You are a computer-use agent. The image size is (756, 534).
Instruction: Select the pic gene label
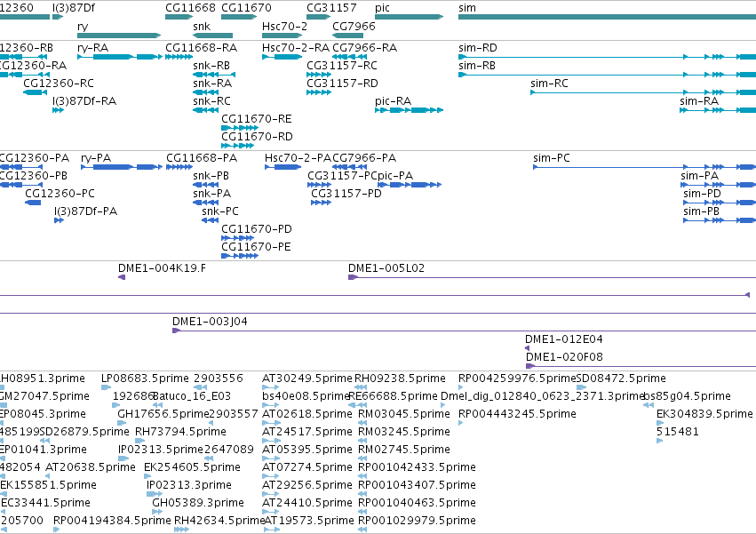382,8
